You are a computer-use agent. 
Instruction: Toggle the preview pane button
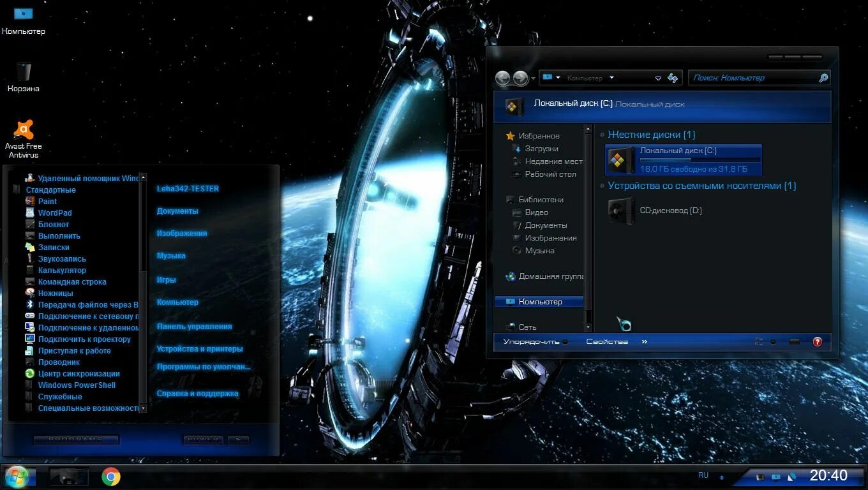[795, 342]
